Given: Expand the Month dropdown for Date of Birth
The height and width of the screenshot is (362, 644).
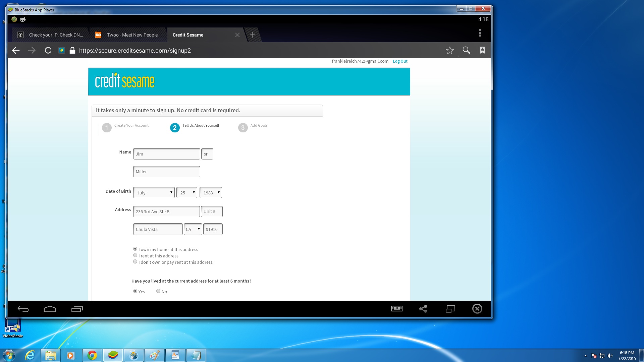Looking at the screenshot, I should pos(154,192).
